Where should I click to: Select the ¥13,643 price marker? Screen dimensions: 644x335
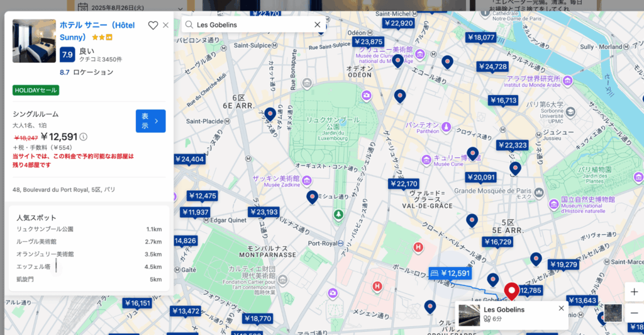point(582,300)
